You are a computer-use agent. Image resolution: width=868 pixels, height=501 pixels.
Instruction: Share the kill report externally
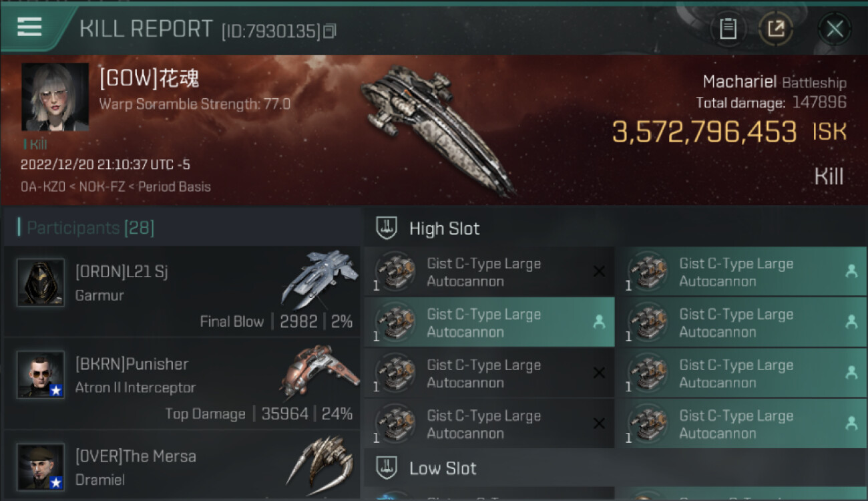(x=775, y=29)
